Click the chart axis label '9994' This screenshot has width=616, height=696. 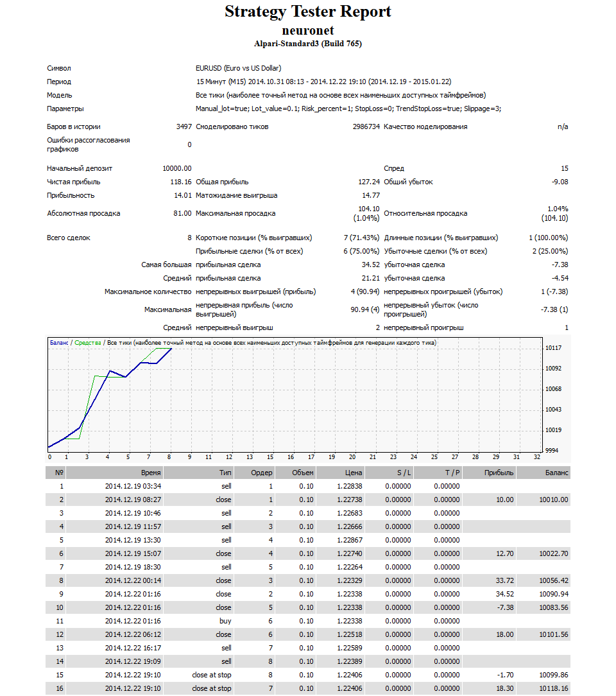tap(552, 450)
